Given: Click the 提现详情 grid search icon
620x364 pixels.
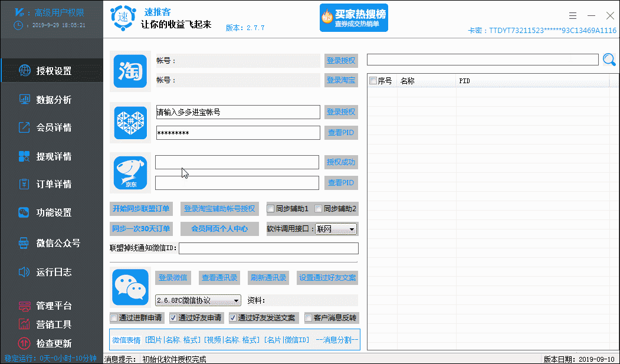Looking at the screenshot, I should pyautogui.click(x=24, y=156).
